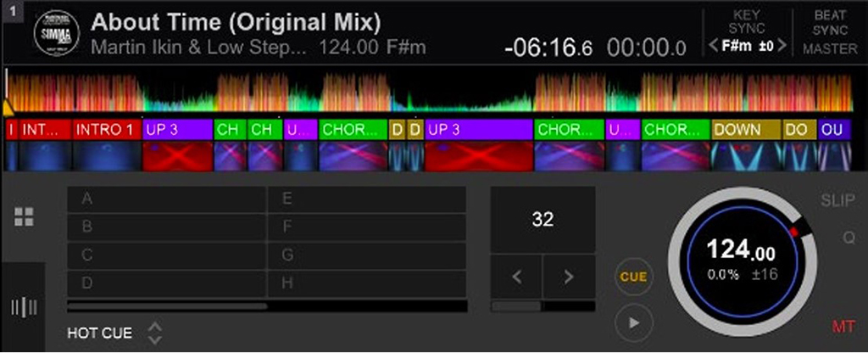Image resolution: width=868 pixels, height=353 pixels.
Task: Toggle master tempo MT
Action: (x=843, y=327)
